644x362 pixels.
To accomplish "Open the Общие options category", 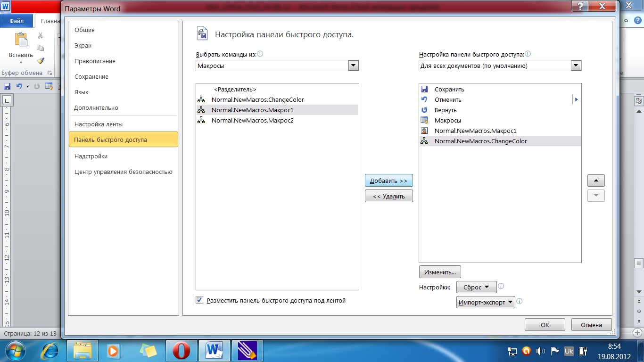I will 123,30.
